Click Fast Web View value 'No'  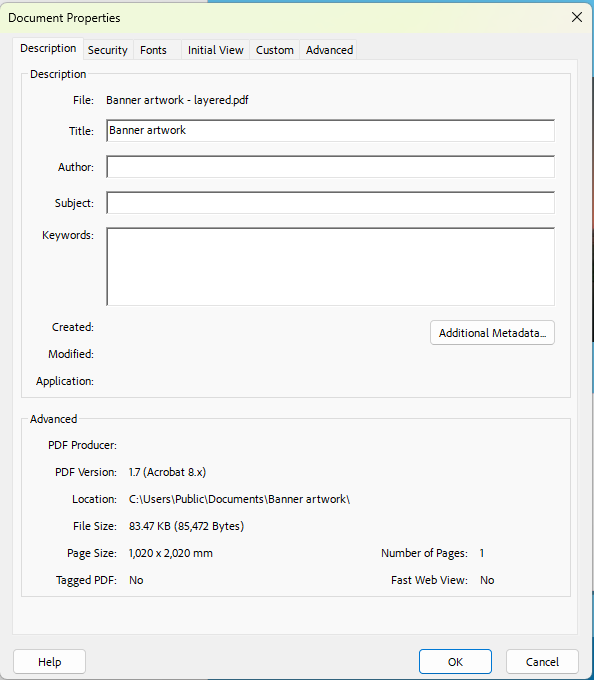[487, 580]
